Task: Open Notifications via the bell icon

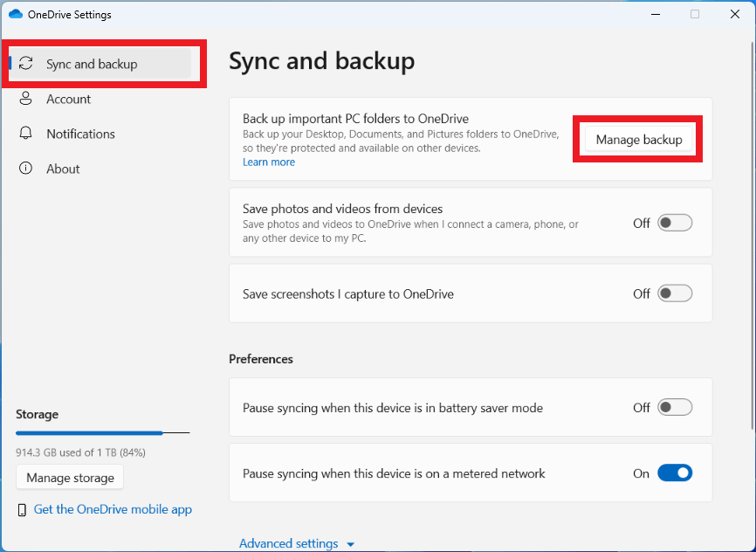Action: (24, 134)
